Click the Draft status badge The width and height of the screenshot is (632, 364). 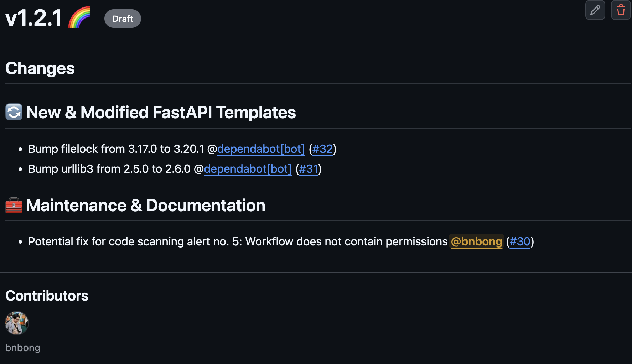coord(123,19)
